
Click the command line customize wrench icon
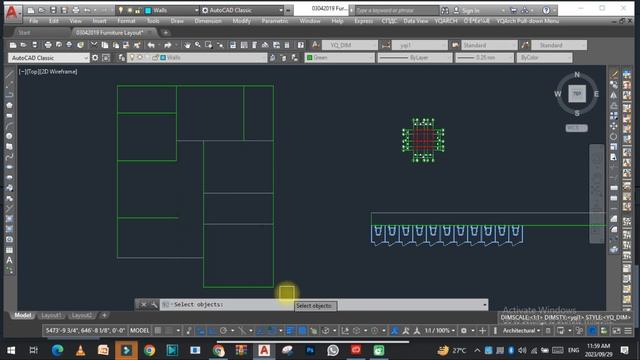click(x=154, y=304)
